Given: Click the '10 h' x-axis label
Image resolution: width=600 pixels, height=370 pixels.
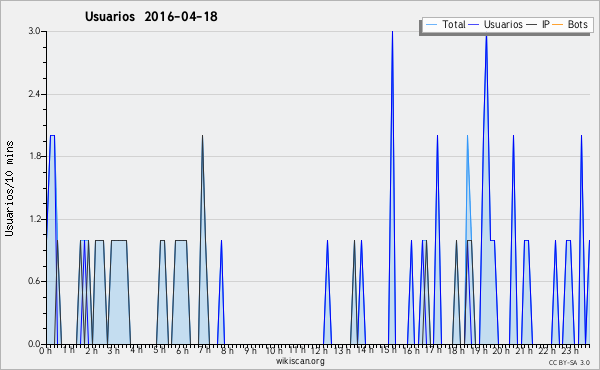Looking at the screenshot, I should coord(274,351).
